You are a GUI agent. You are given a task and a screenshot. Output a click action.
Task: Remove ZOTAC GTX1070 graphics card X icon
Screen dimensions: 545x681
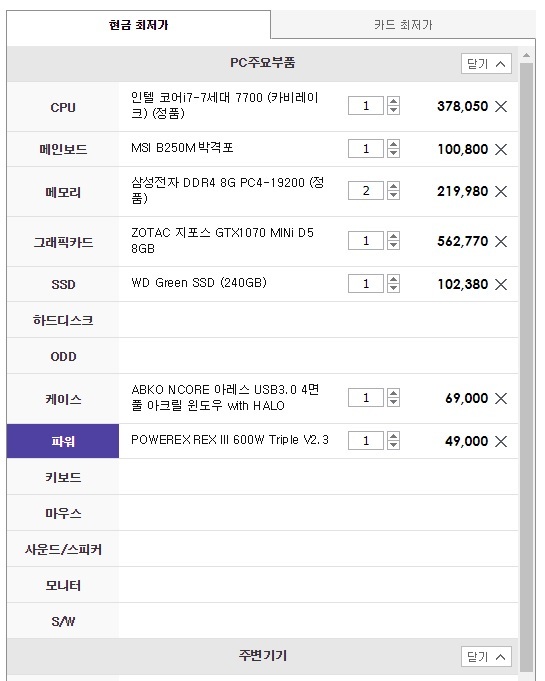click(501, 241)
